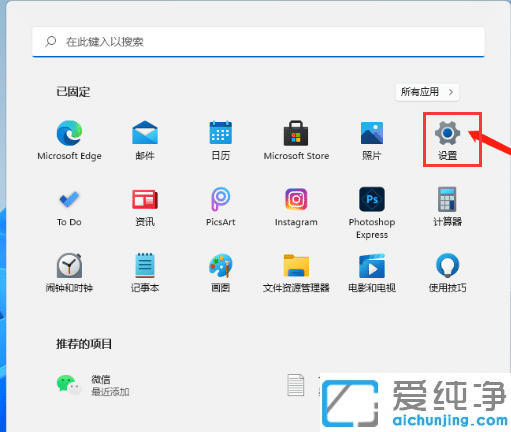This screenshot has height=432, width=511.
Task: Open recommended item 微信
Action: (x=93, y=385)
